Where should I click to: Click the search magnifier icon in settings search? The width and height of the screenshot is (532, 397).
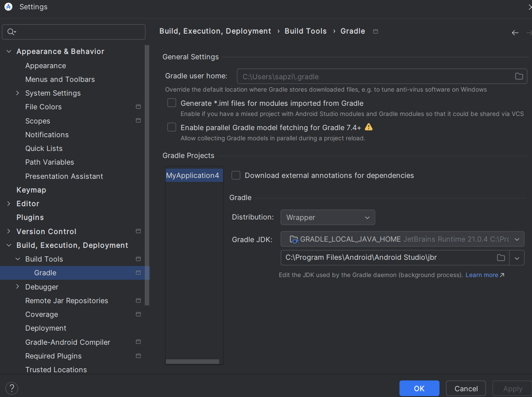pyautogui.click(x=12, y=32)
